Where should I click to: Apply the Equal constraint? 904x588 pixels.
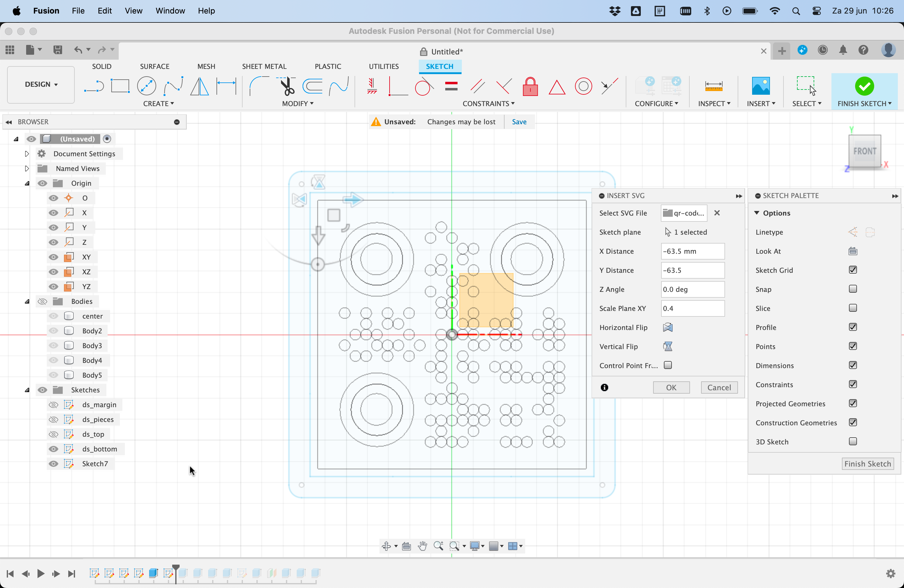pyautogui.click(x=451, y=86)
